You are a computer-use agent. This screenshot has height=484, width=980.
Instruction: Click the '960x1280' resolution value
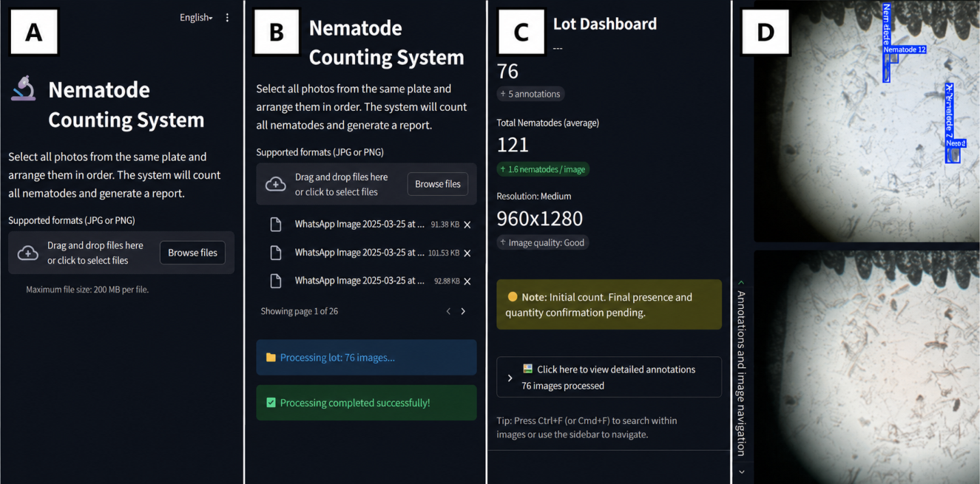[540, 219]
